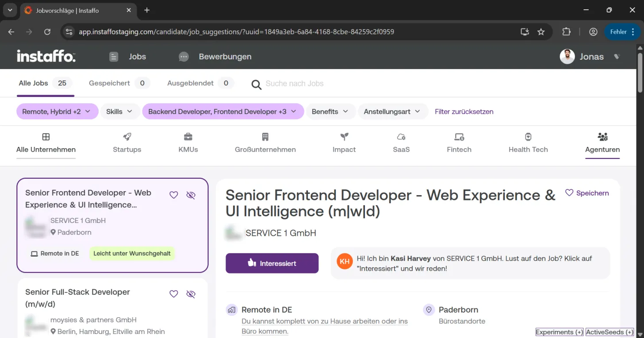Click the Leicht unter Wunschgehalt badge
This screenshot has width=644, height=338.
click(x=132, y=253)
